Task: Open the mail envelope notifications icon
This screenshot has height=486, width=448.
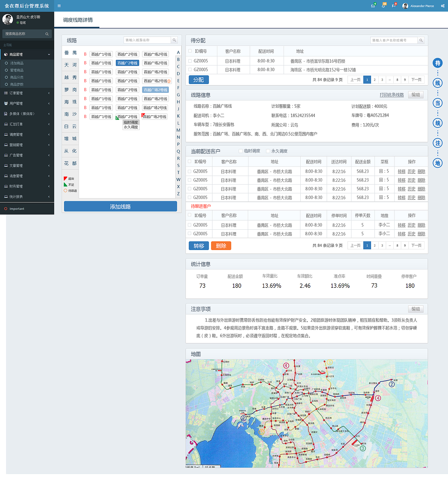Action: pos(373,6)
